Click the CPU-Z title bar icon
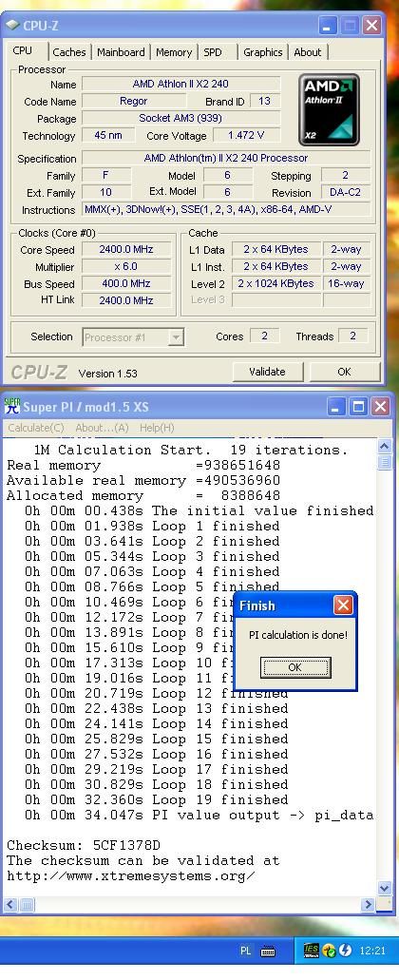This screenshot has height=980, width=399. [12, 26]
